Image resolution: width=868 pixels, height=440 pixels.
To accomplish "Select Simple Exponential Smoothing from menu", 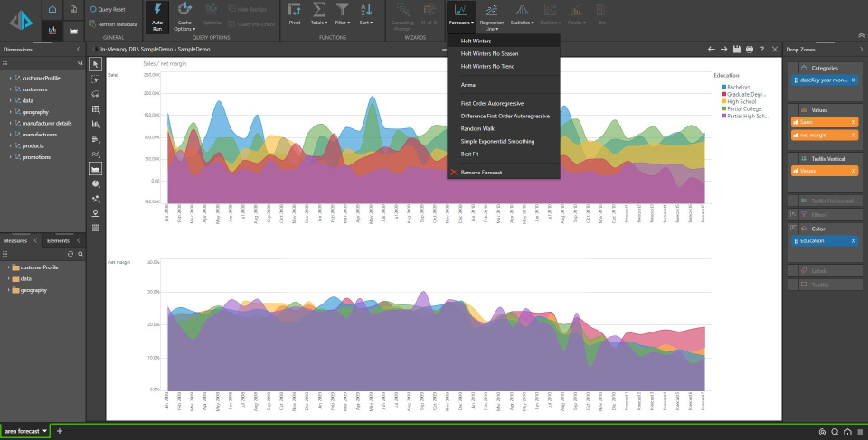I will (x=497, y=141).
